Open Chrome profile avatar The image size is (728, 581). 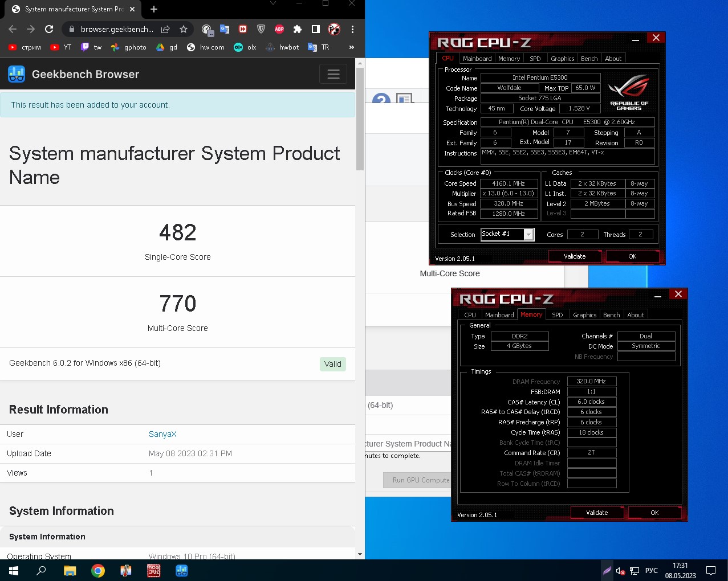click(335, 29)
